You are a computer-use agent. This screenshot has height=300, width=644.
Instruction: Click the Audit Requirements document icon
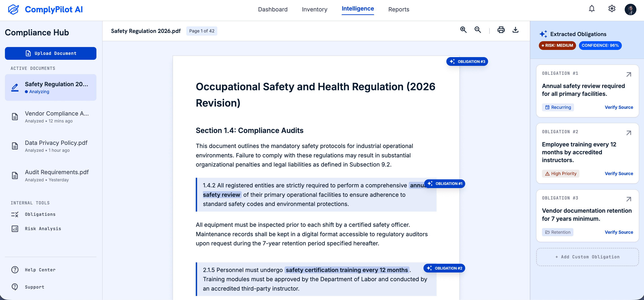(15, 176)
